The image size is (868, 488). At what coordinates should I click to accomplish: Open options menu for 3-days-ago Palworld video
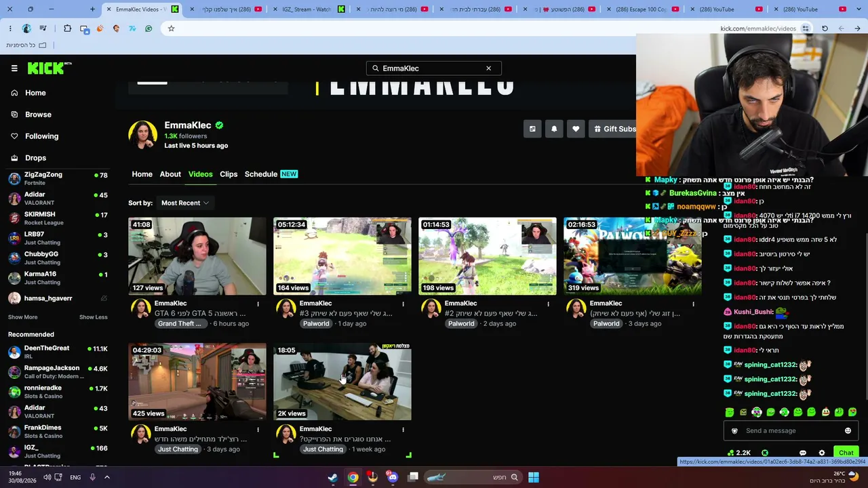click(693, 304)
